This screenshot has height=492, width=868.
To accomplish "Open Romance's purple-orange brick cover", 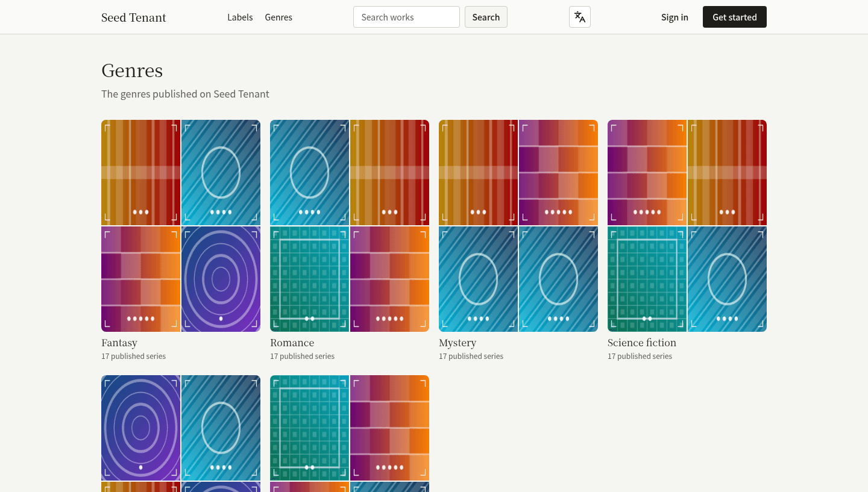I will click(x=389, y=279).
